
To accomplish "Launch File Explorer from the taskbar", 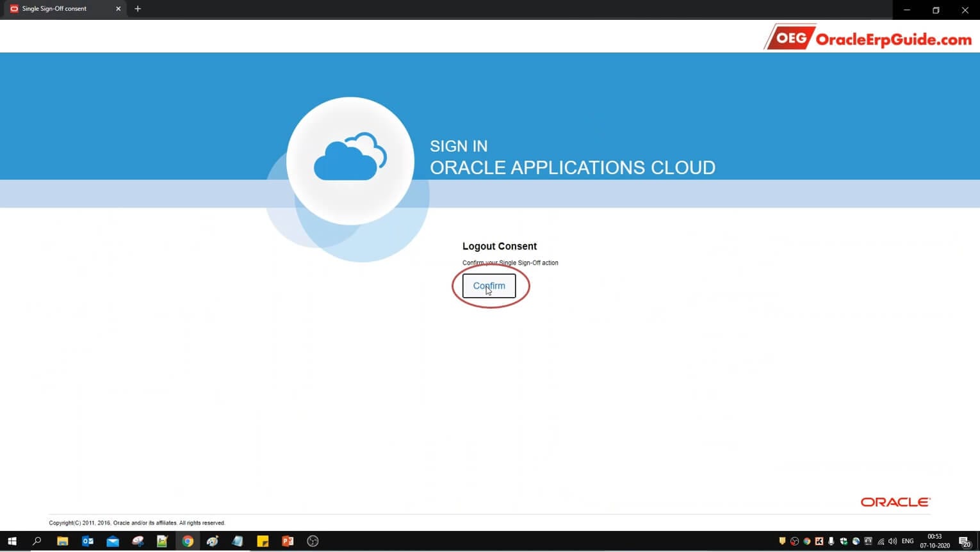I will click(x=62, y=541).
